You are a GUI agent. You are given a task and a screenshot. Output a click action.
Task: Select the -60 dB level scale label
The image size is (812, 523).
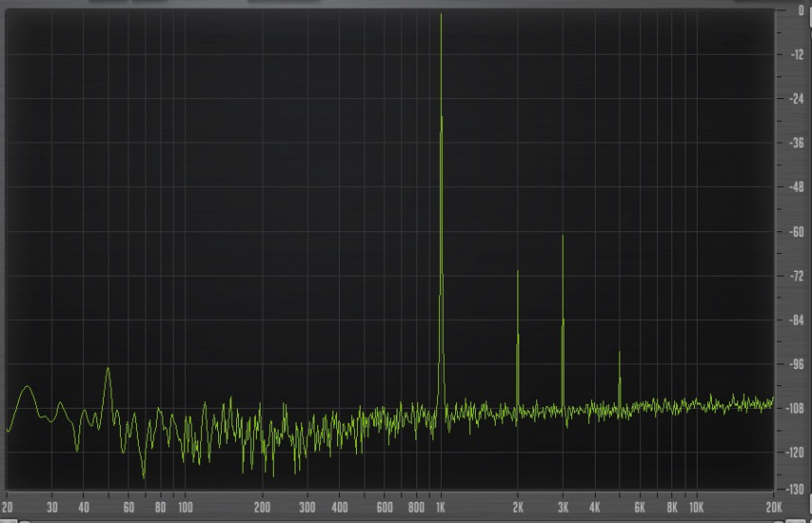click(x=796, y=232)
